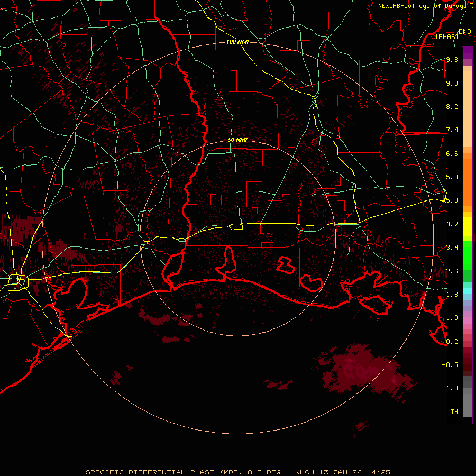The height and width of the screenshot is (476, 476).
Task: Click the 2.6 value on the color scale
Action: (x=452, y=271)
